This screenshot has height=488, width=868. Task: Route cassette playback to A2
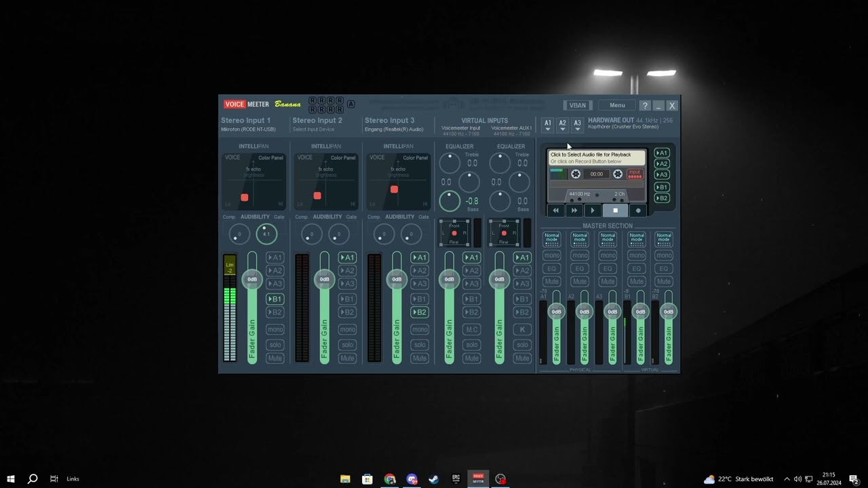pos(662,164)
